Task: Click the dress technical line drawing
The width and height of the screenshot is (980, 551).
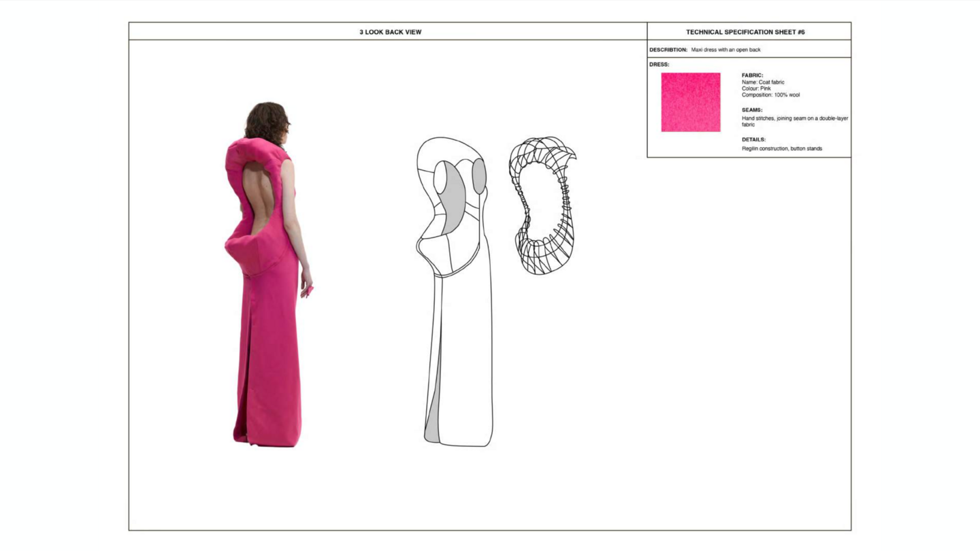Action: click(455, 292)
